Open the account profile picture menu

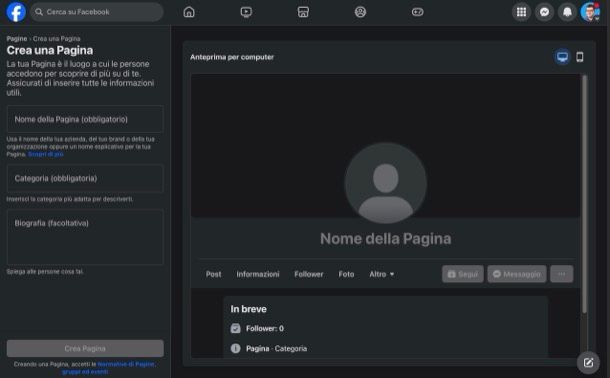click(x=590, y=12)
